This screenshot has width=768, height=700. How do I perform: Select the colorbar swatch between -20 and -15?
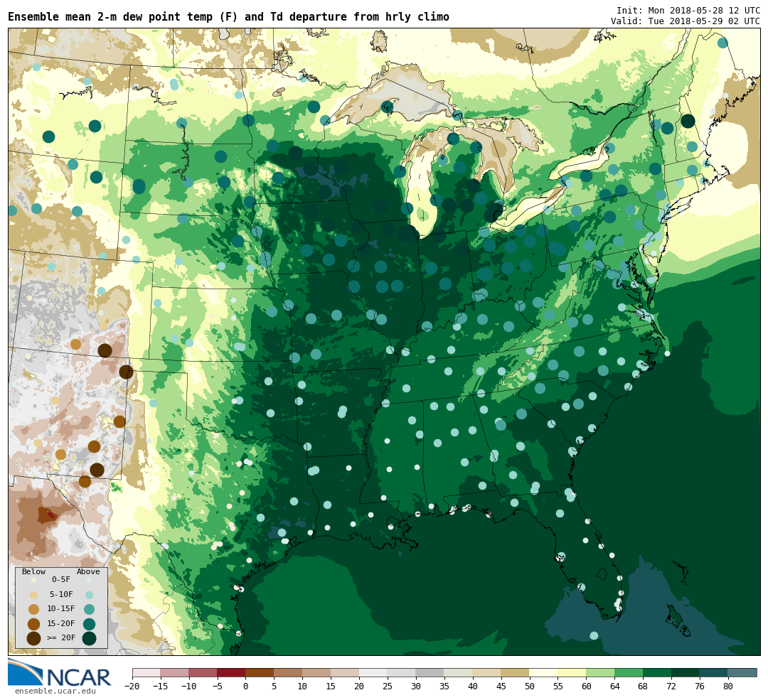coord(146,672)
